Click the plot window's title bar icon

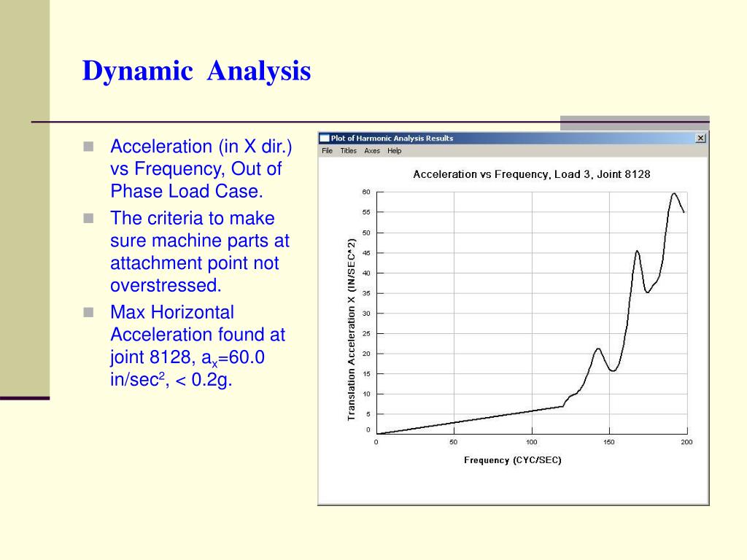[325, 138]
